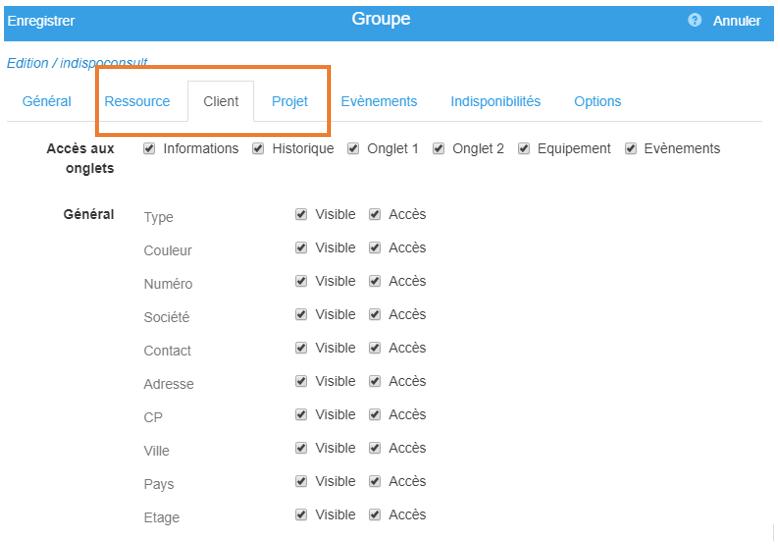Toggle Visible checkbox for Société field
The height and width of the screenshot is (548, 780).
tap(300, 314)
